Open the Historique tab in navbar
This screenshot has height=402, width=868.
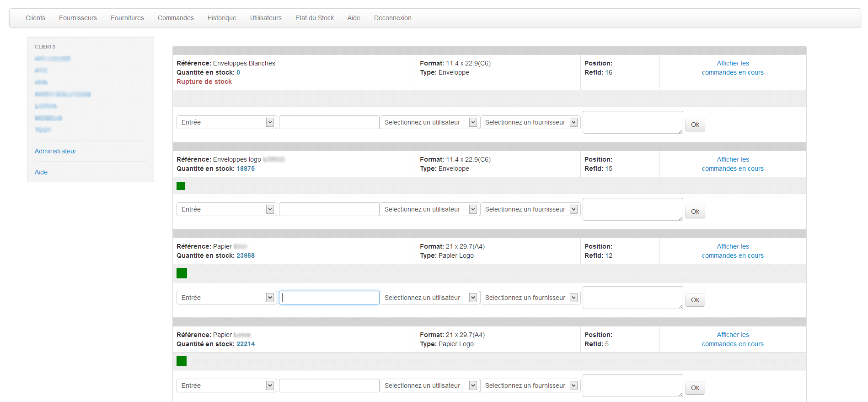(x=222, y=18)
